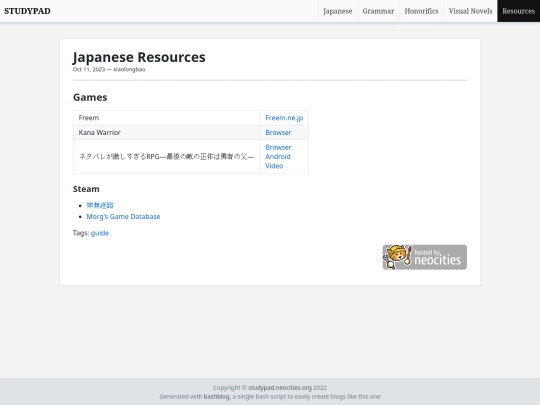Open studypad.neocities.org footer link
The width and height of the screenshot is (540, 405).
point(280,388)
